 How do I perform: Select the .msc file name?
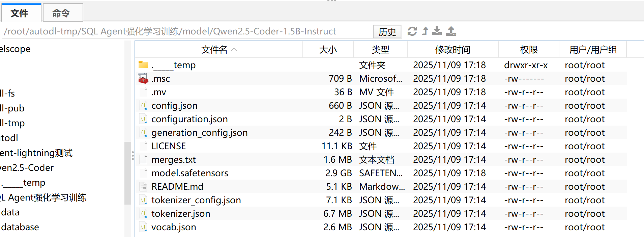[x=160, y=79]
